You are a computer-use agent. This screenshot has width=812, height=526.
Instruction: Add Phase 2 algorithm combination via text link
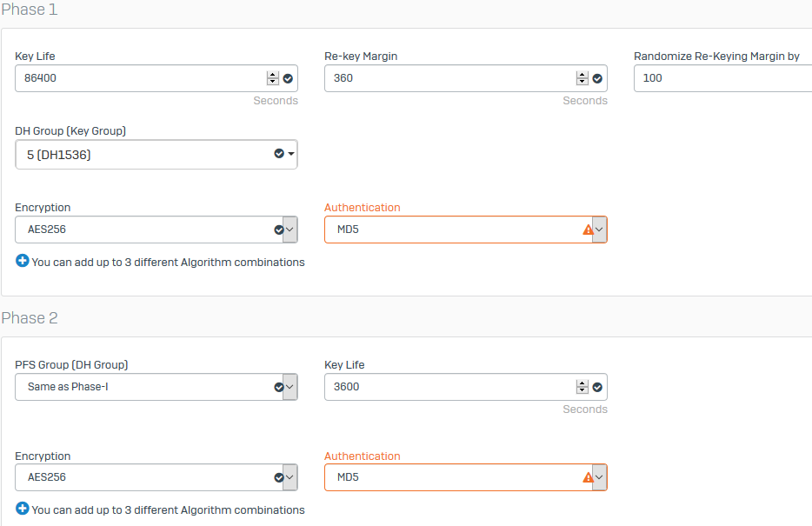[x=169, y=510]
